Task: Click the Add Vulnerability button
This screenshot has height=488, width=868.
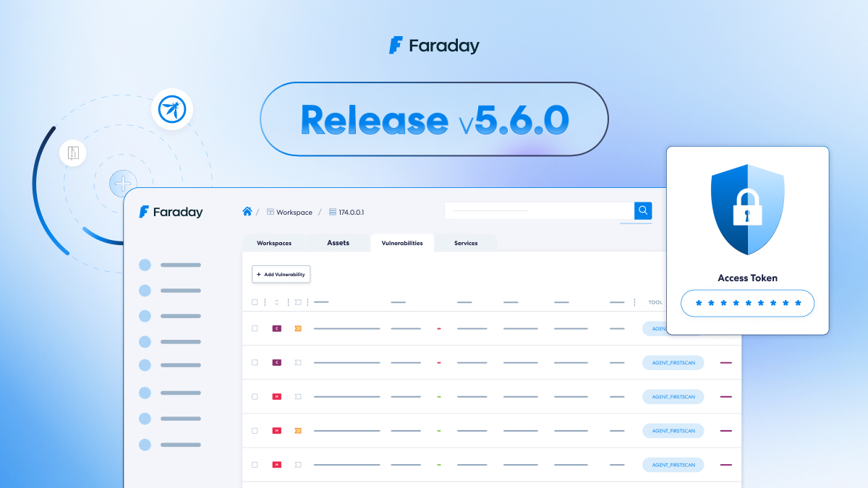Action: click(x=281, y=275)
